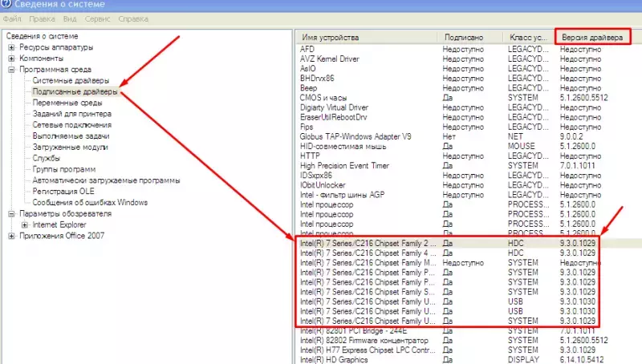Image resolution: width=642 pixels, height=364 pixels.
Task: Select the HID-совместимая мышь row
Action: 469,146
